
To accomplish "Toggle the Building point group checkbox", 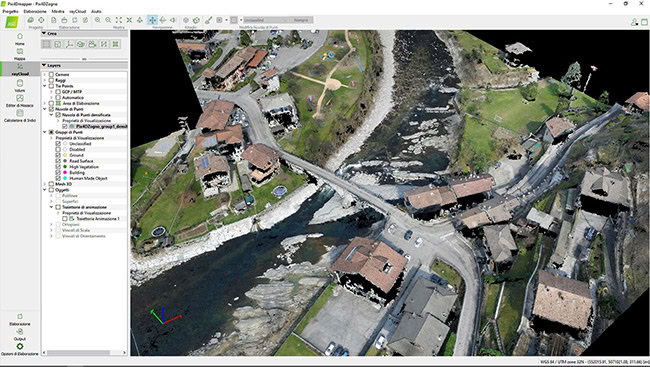I will click(x=58, y=173).
